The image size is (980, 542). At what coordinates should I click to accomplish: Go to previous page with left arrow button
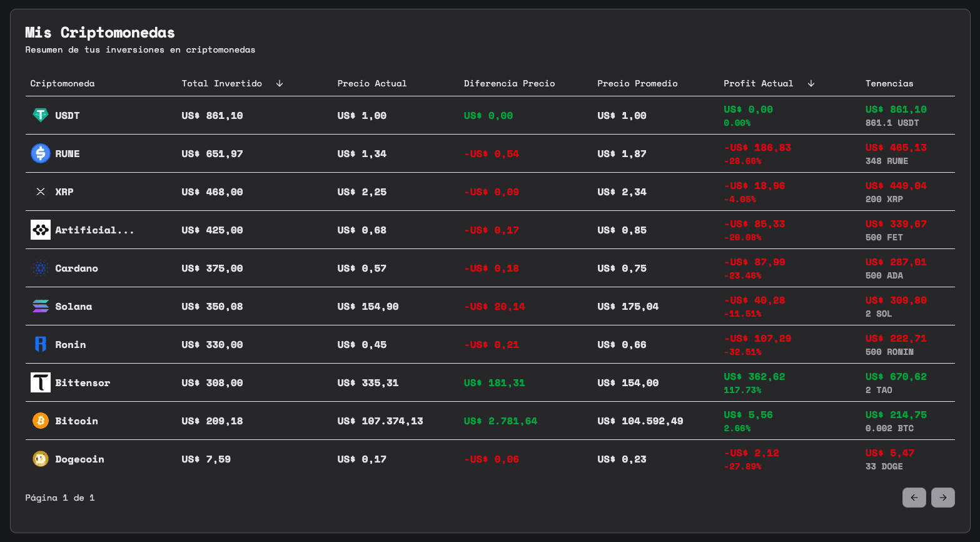914,498
